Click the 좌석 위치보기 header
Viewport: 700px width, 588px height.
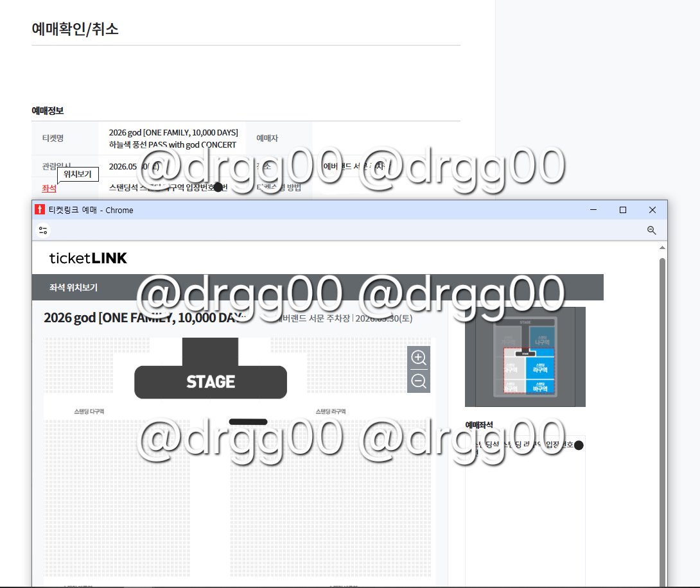tap(73, 288)
